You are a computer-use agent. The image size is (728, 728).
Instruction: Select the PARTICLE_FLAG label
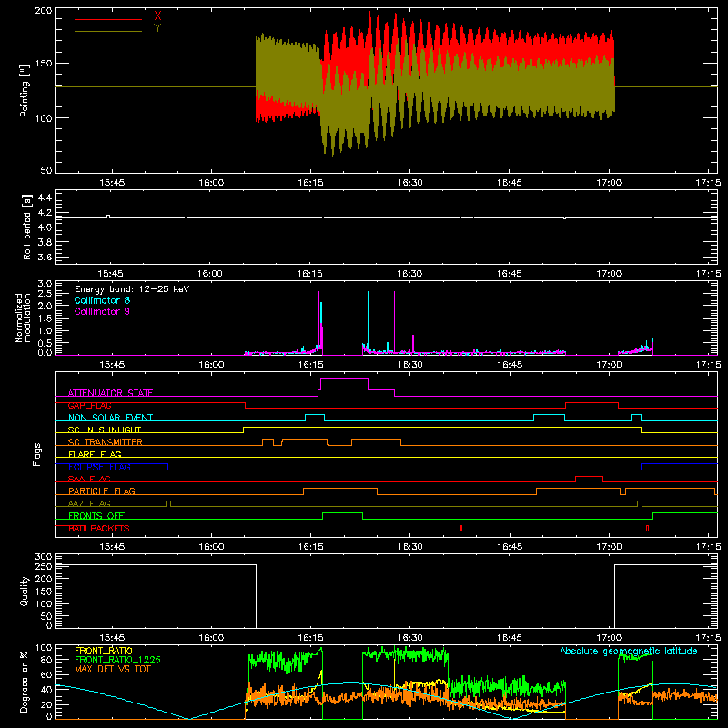click(102, 490)
